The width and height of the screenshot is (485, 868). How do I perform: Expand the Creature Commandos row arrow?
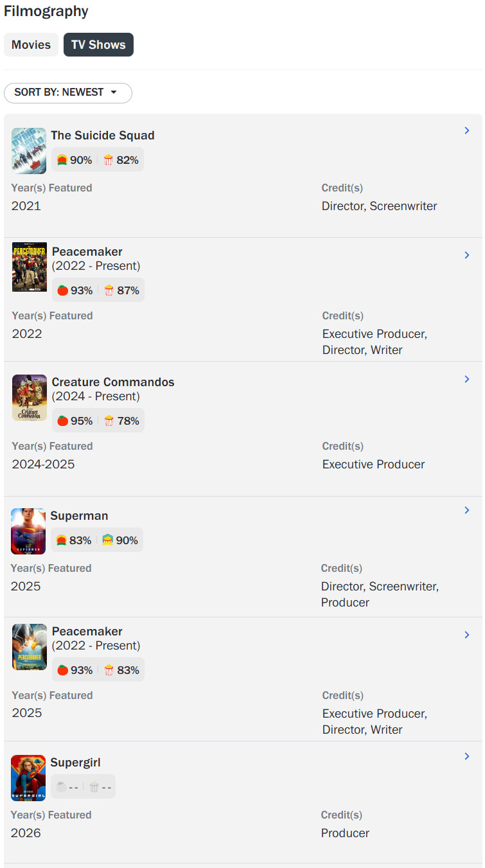pos(467,379)
